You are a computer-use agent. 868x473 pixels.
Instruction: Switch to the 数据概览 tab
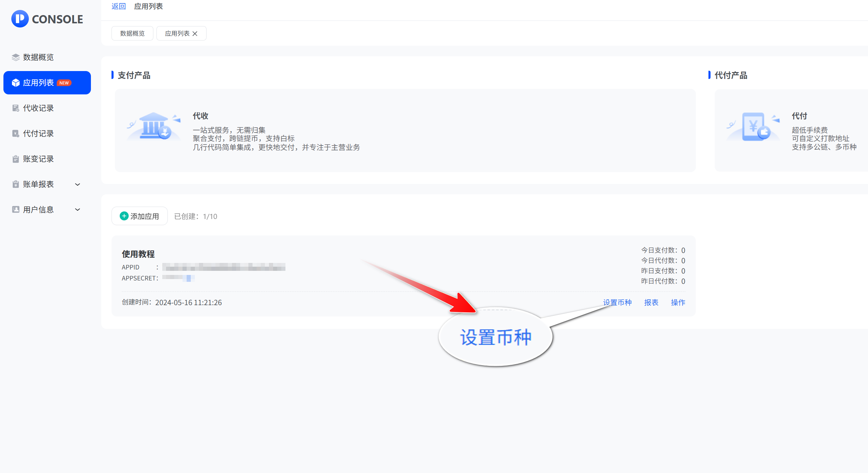[132, 33]
